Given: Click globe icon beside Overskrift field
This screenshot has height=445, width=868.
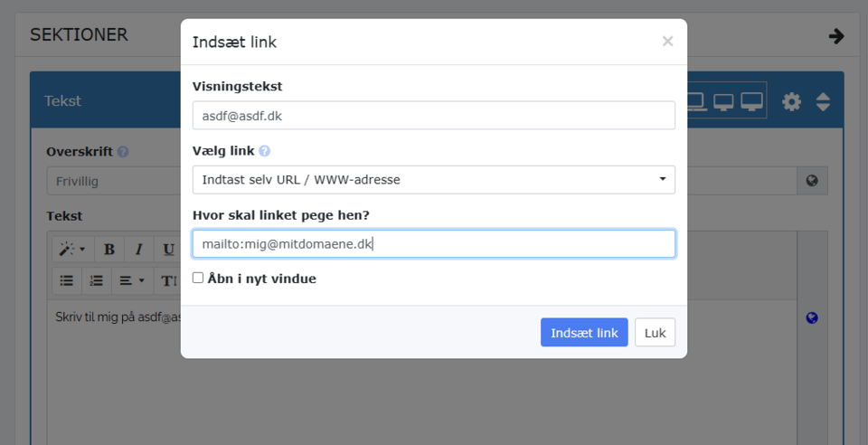Looking at the screenshot, I should (x=811, y=181).
